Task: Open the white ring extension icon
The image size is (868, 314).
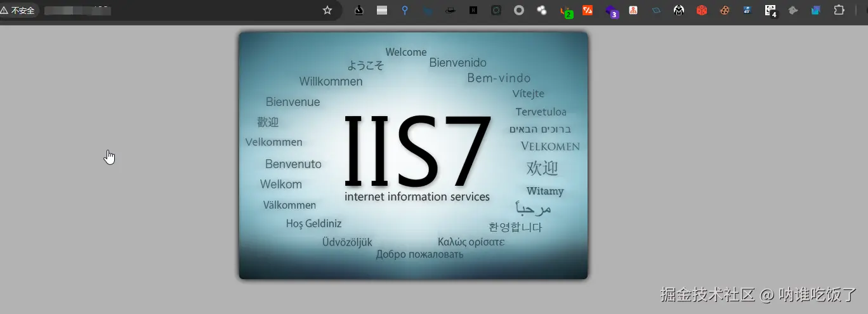Action: (519, 10)
